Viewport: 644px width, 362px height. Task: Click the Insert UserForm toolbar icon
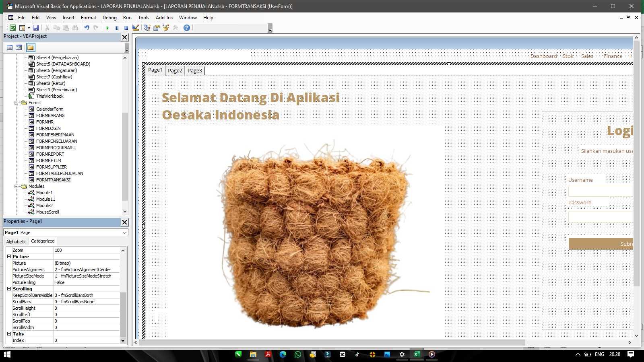[x=22, y=28]
